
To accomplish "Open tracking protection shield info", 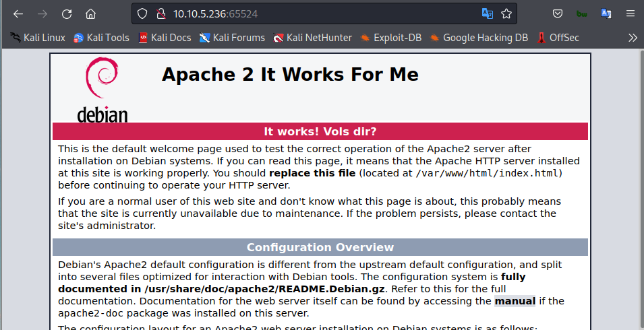I will pyautogui.click(x=142, y=13).
